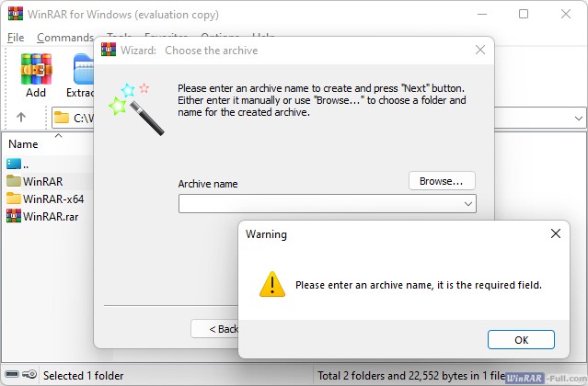Open the address bar path dropdown

(x=577, y=118)
